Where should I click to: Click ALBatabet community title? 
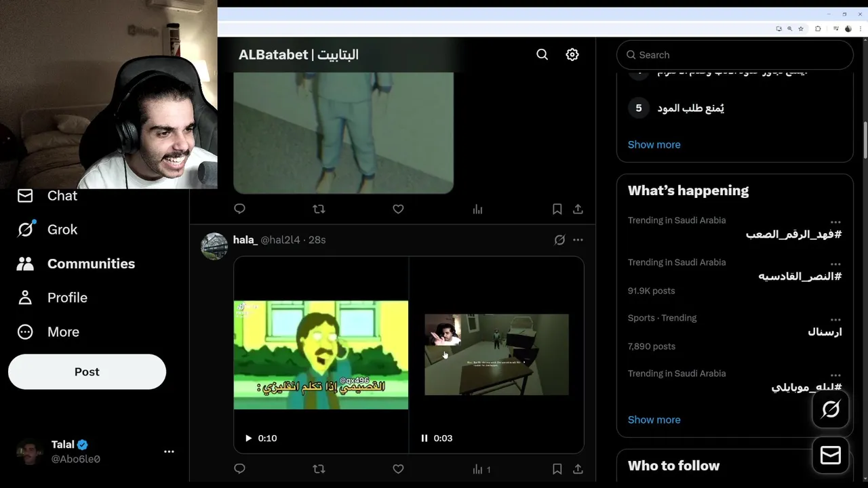point(298,54)
